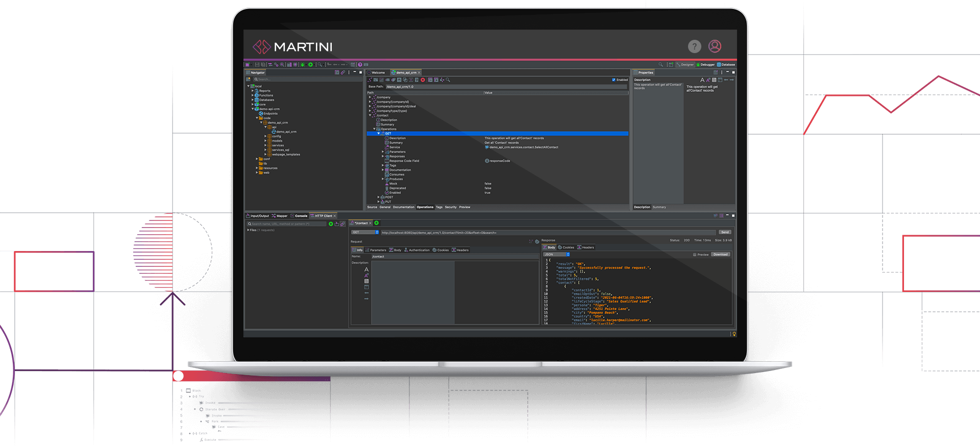Select the demo_api_crm API file under api
The width and height of the screenshot is (980, 446).
[x=284, y=132]
